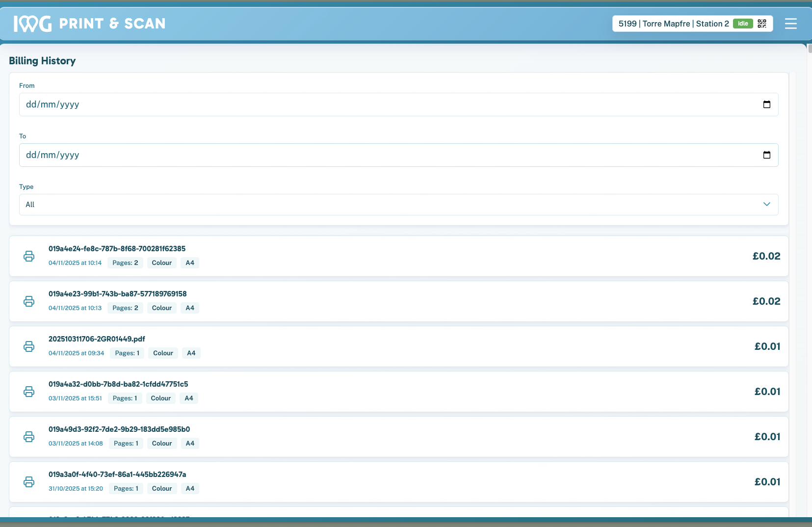Open the hamburger menu in header
Screen dimensions: 812x527
point(790,24)
